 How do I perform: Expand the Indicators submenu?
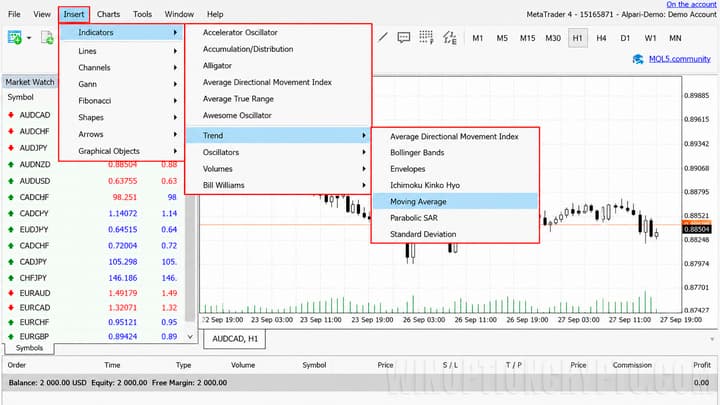pyautogui.click(x=122, y=33)
